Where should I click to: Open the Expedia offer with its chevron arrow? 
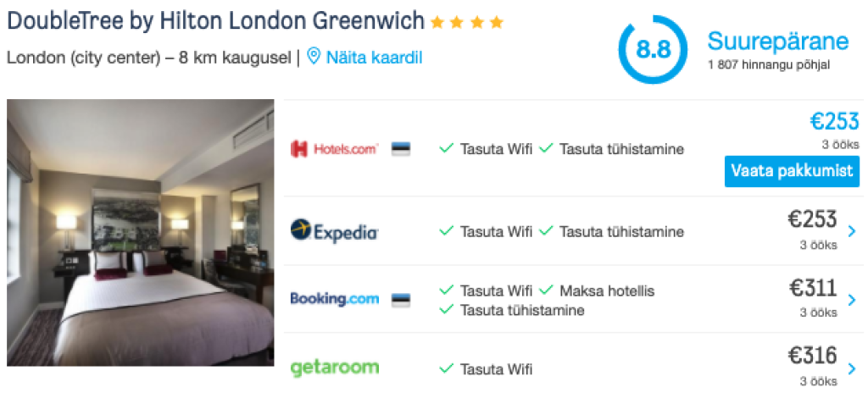(x=851, y=231)
